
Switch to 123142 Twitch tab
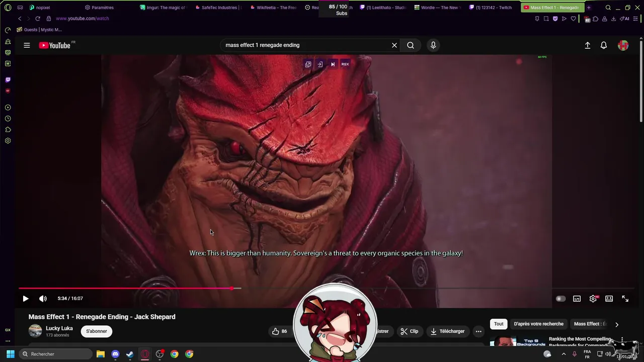(492, 8)
